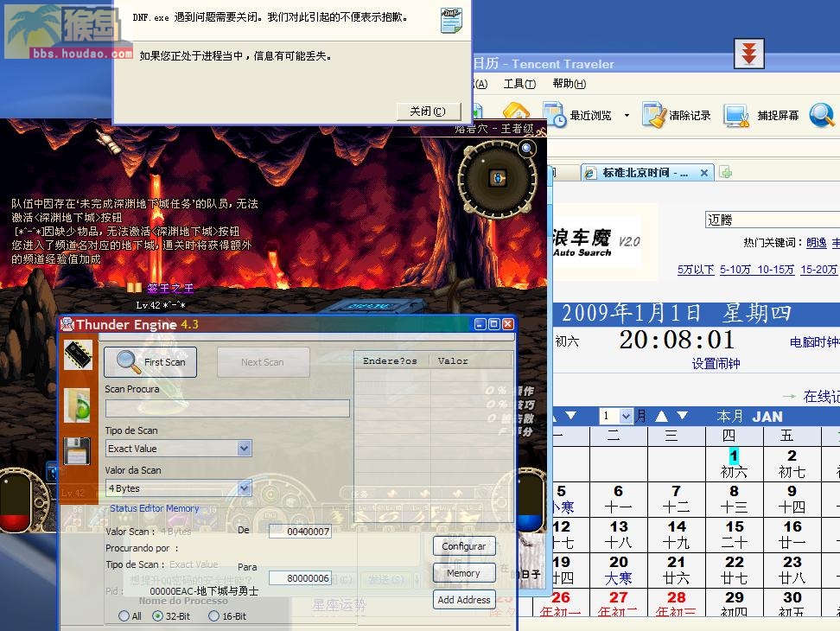Image resolution: width=840 pixels, height=631 pixels.
Task: Select January 1 初六 in the calendar
Action: click(x=734, y=463)
